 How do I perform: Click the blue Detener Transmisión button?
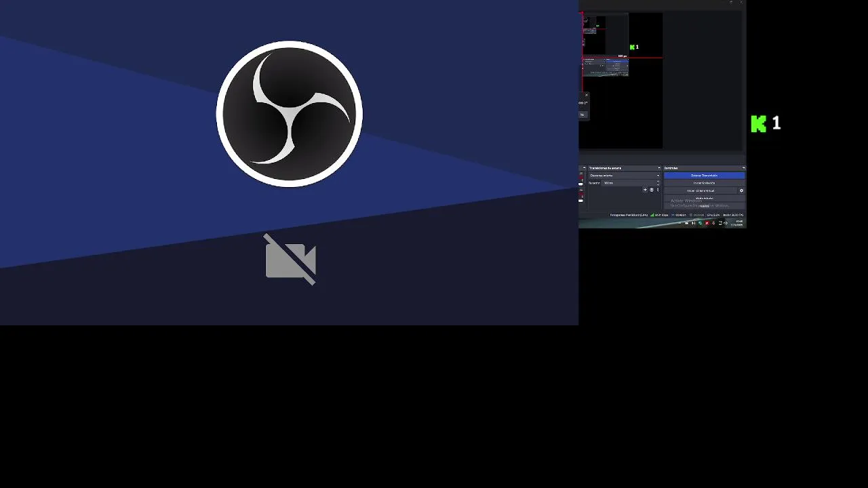704,176
